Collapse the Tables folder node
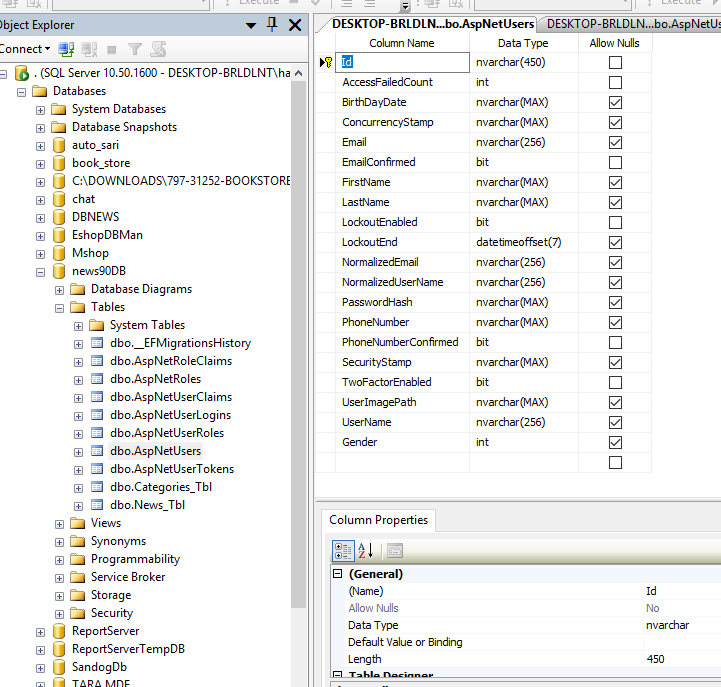This screenshot has height=687, width=721. pos(59,308)
